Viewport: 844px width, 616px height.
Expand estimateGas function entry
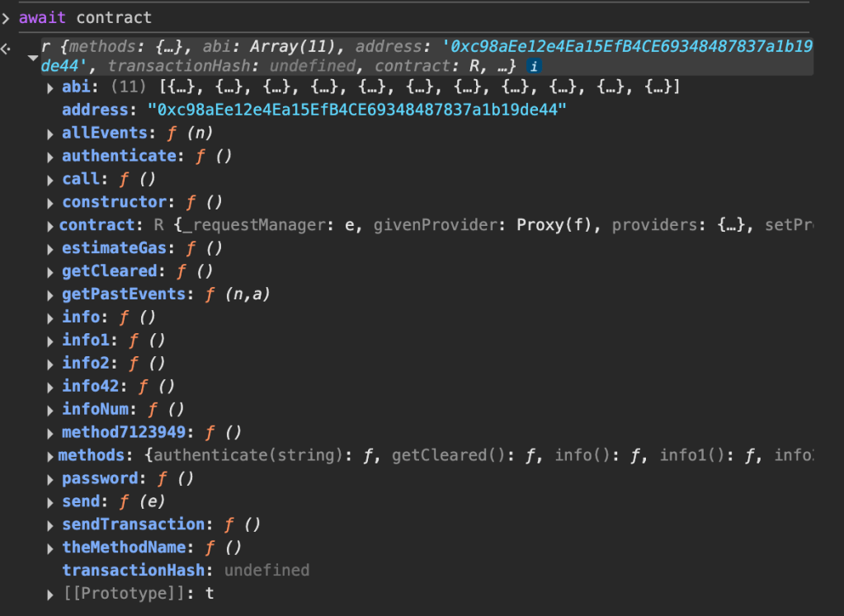52,248
